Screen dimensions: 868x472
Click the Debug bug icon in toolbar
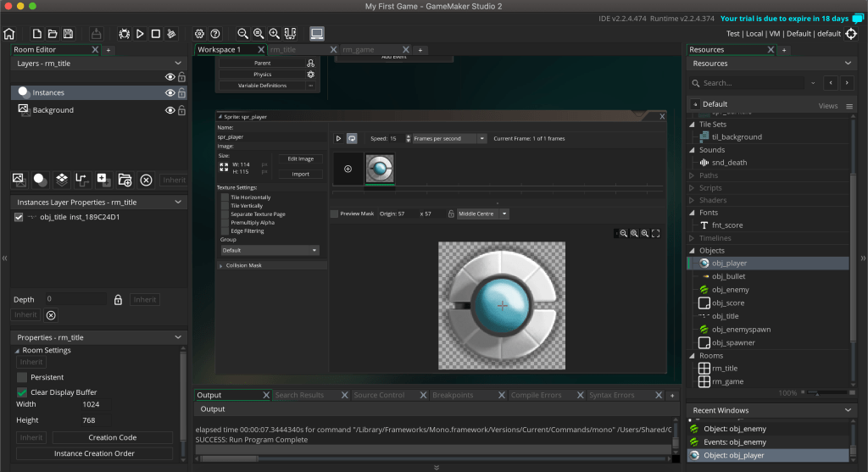pyautogui.click(x=125, y=34)
